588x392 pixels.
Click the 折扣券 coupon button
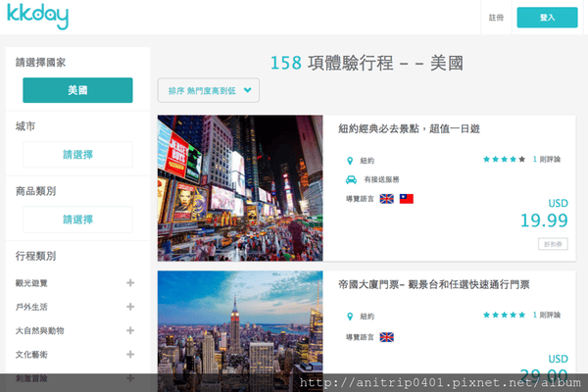click(553, 244)
